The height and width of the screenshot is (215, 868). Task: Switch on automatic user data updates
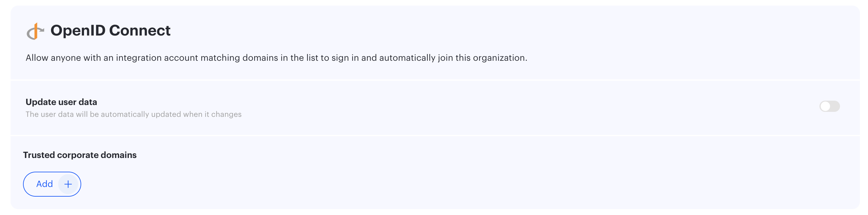tap(830, 106)
